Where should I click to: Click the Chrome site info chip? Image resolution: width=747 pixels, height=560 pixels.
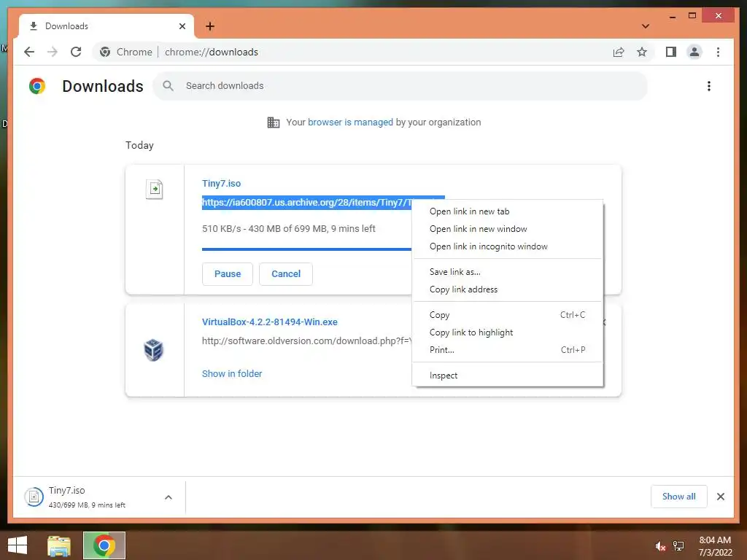125,52
